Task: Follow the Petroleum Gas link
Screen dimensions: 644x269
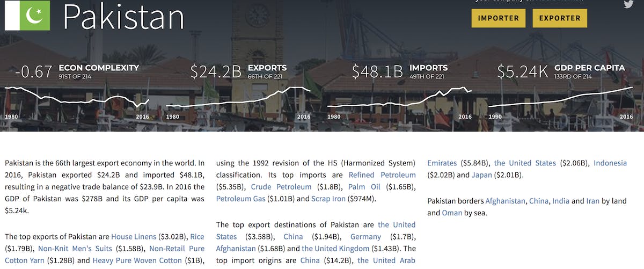Action: click(x=240, y=199)
